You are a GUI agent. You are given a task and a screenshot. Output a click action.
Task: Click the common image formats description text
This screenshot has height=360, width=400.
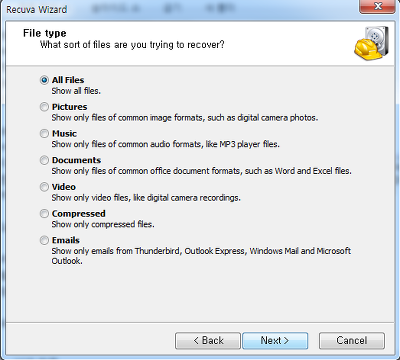[x=185, y=118]
